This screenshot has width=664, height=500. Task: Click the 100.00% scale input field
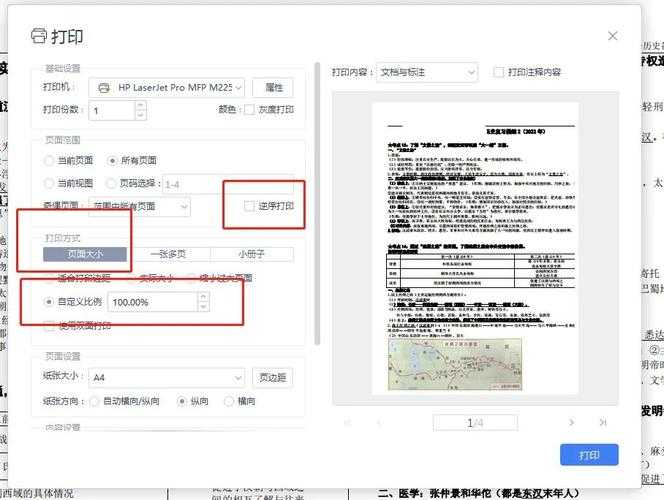coord(152,302)
